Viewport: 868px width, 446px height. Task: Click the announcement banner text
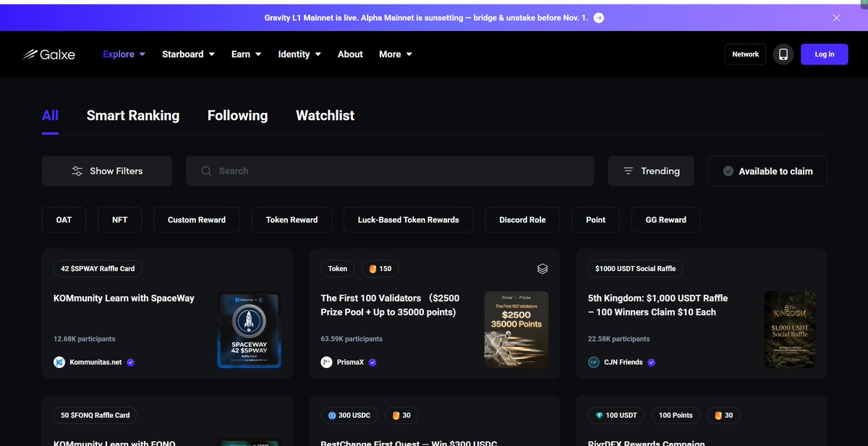coord(426,17)
